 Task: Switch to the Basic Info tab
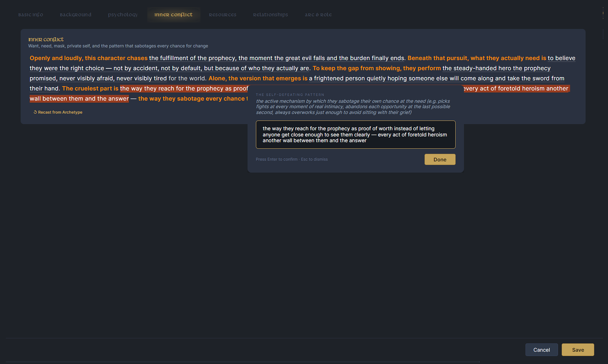click(x=31, y=15)
